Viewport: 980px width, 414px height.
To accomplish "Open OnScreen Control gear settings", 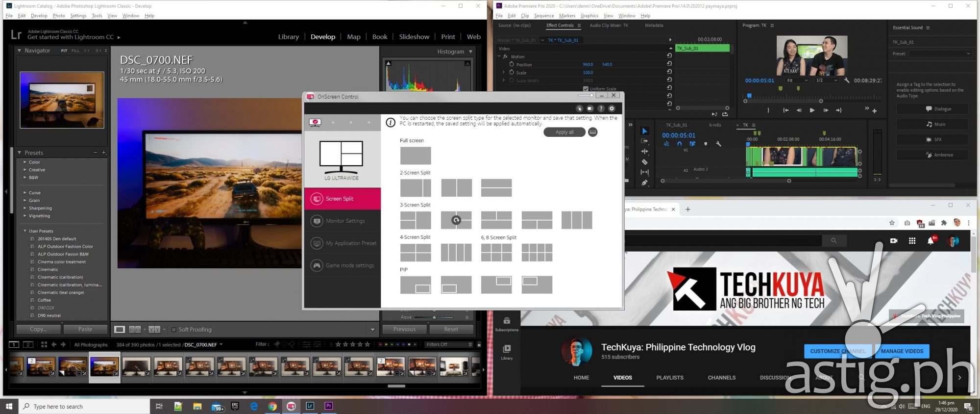I will (x=612, y=108).
